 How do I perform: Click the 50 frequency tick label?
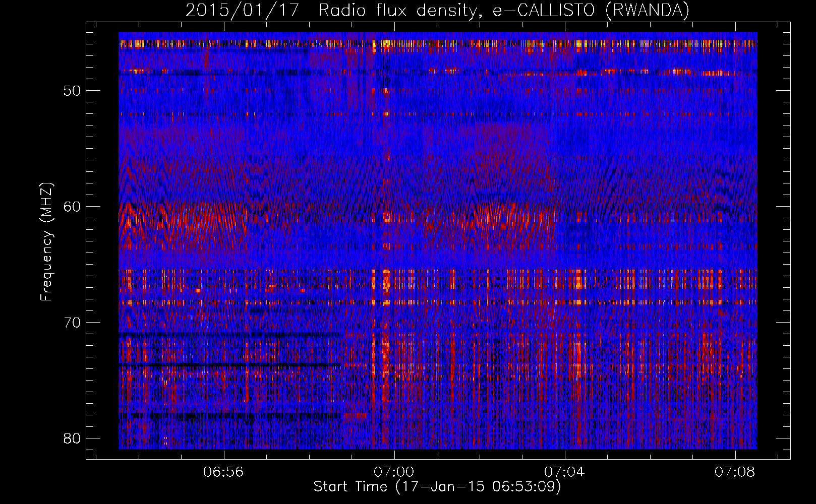(x=73, y=91)
